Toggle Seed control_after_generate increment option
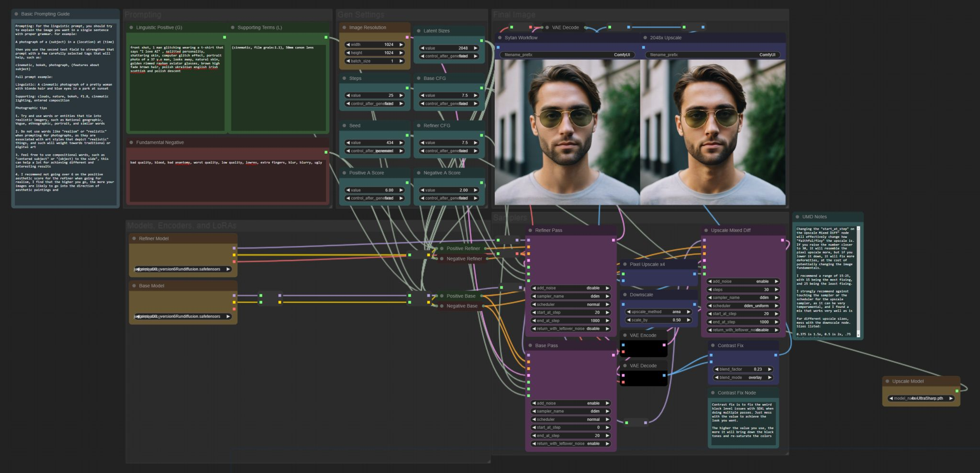Image resolution: width=980 pixels, height=473 pixels. 375,151
